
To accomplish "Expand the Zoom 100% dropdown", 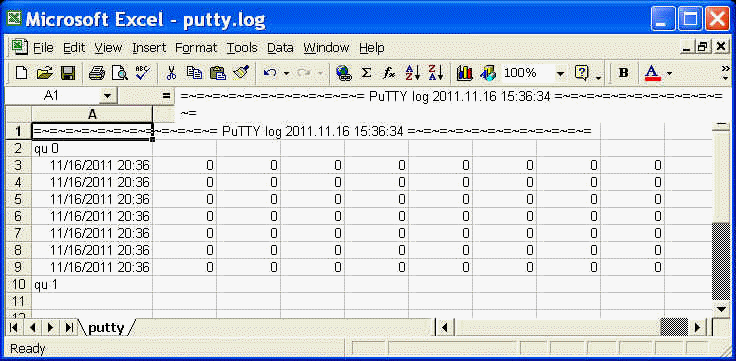I will (560, 73).
